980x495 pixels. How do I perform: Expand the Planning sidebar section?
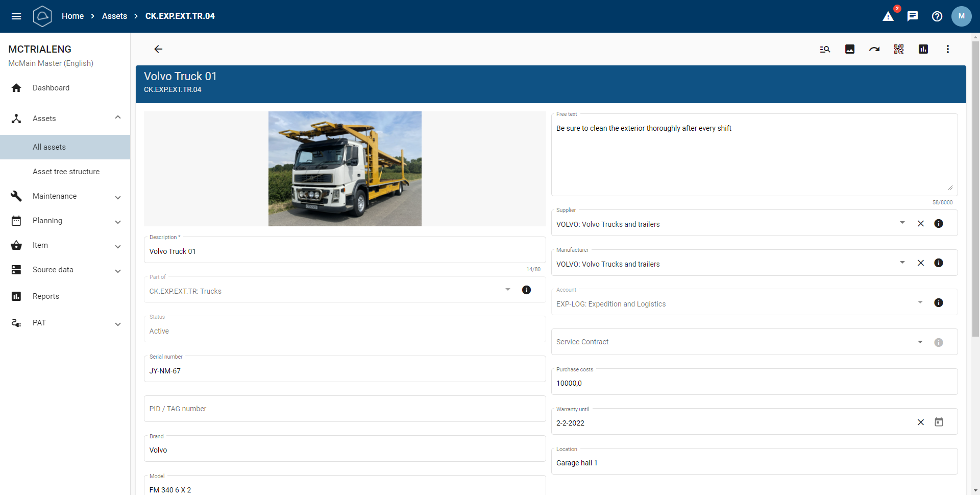click(118, 222)
